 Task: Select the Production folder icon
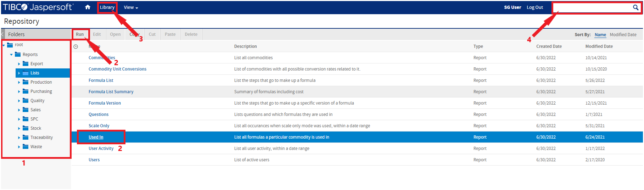coord(26,82)
